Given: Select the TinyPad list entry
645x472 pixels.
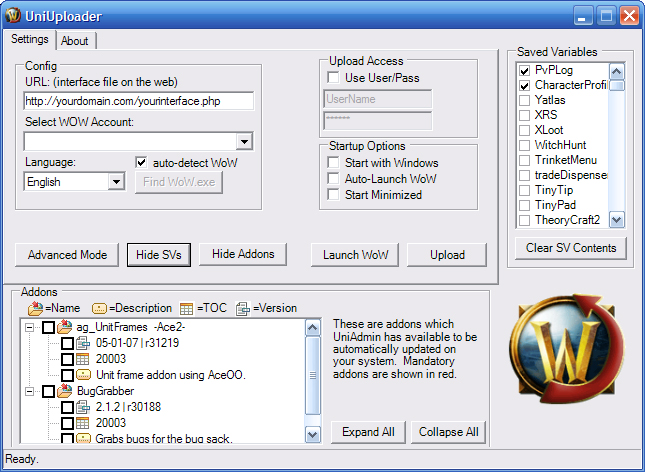Looking at the screenshot, I should [555, 205].
